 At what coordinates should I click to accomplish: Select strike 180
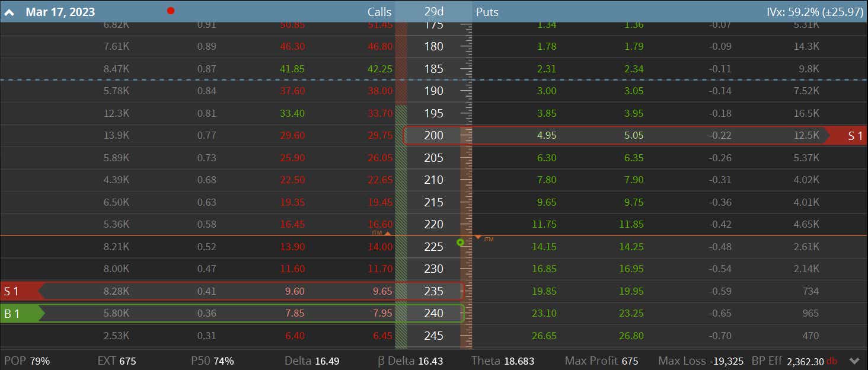pyautogui.click(x=433, y=46)
